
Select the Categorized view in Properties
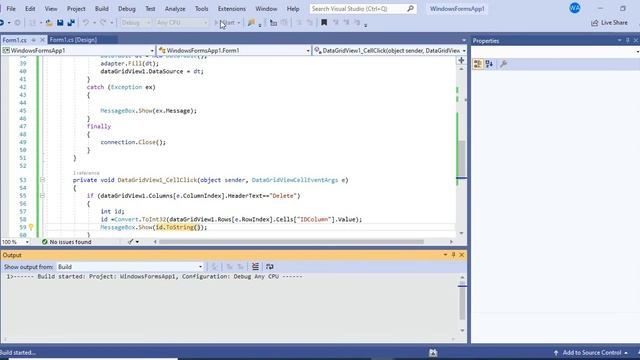pos(478,64)
